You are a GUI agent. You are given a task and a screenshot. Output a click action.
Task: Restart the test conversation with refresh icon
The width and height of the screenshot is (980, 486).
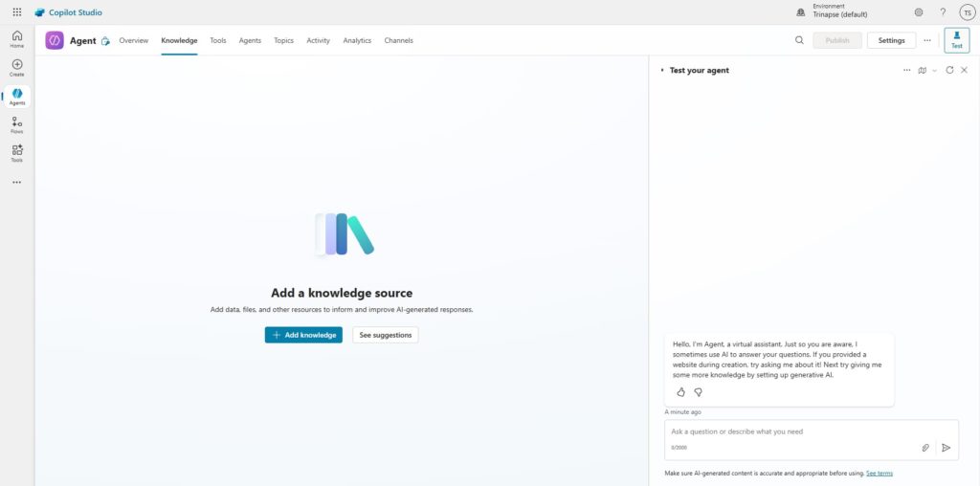coord(949,70)
